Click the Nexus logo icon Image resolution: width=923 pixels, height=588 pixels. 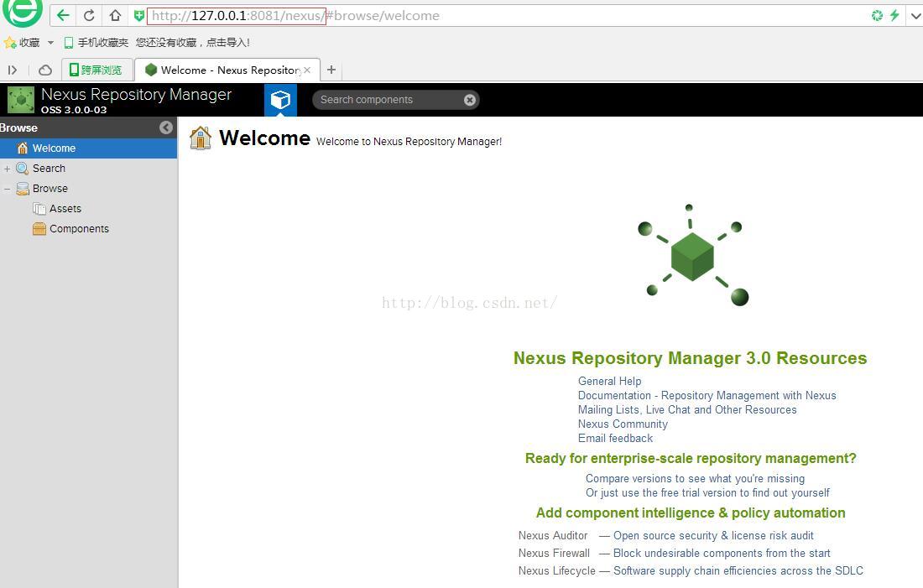pos(21,100)
